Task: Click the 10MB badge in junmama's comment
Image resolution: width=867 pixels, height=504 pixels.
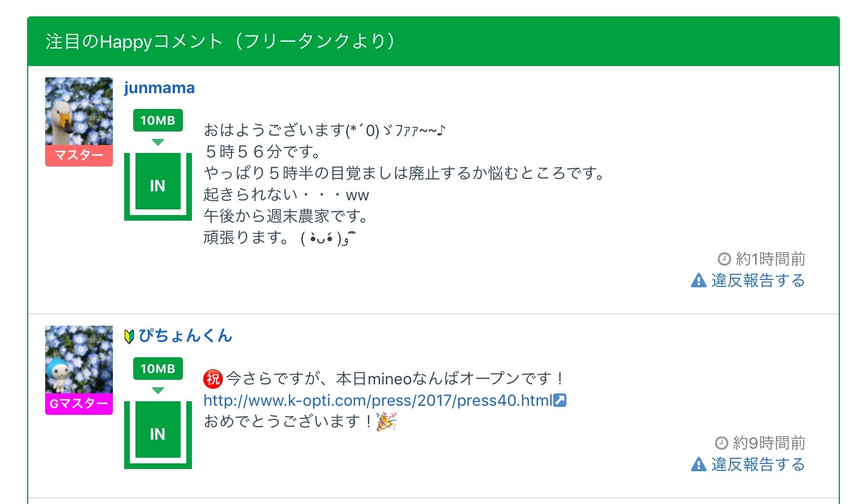Action: pyautogui.click(x=158, y=120)
